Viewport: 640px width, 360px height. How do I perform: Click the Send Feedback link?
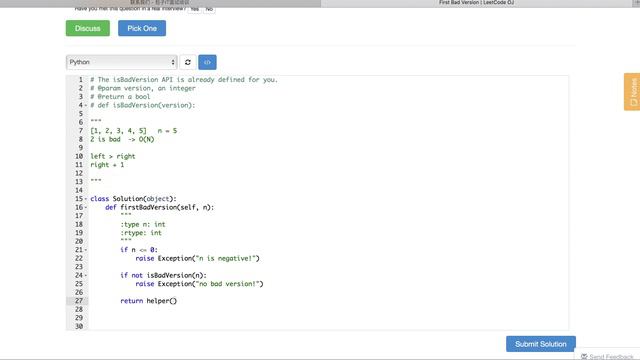point(607,357)
